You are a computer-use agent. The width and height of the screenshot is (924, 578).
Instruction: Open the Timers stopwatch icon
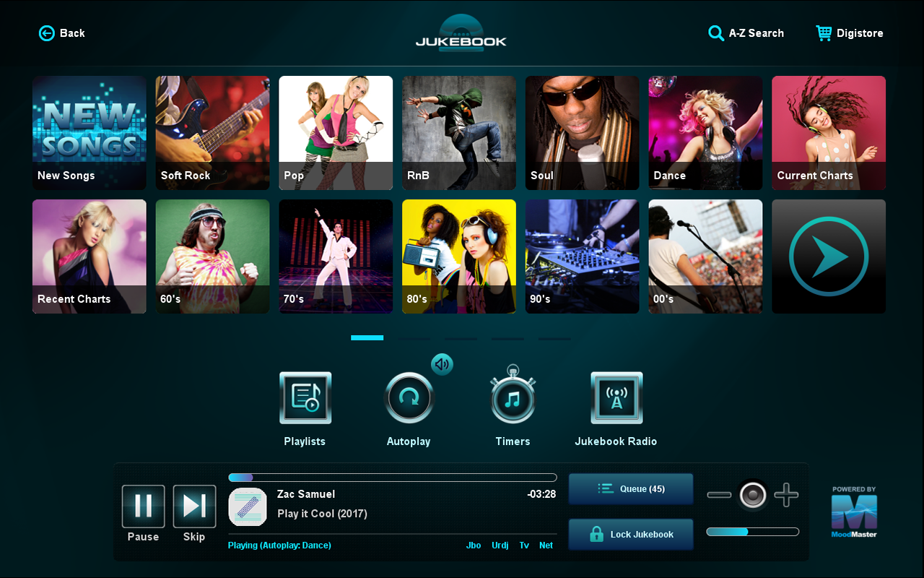tap(513, 394)
